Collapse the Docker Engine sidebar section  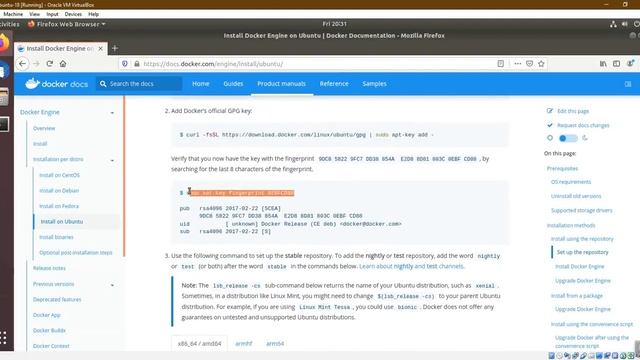coord(112,113)
